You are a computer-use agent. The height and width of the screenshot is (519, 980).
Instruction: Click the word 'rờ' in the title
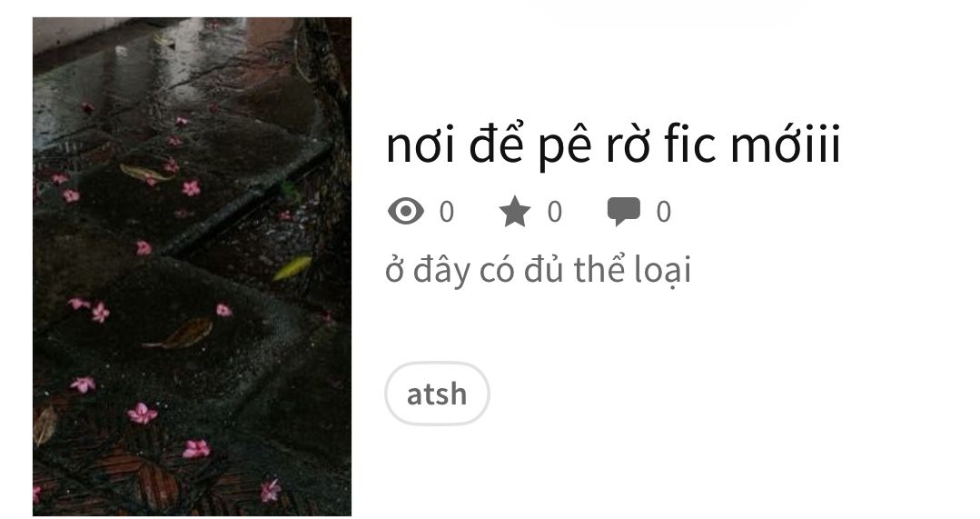[629, 145]
